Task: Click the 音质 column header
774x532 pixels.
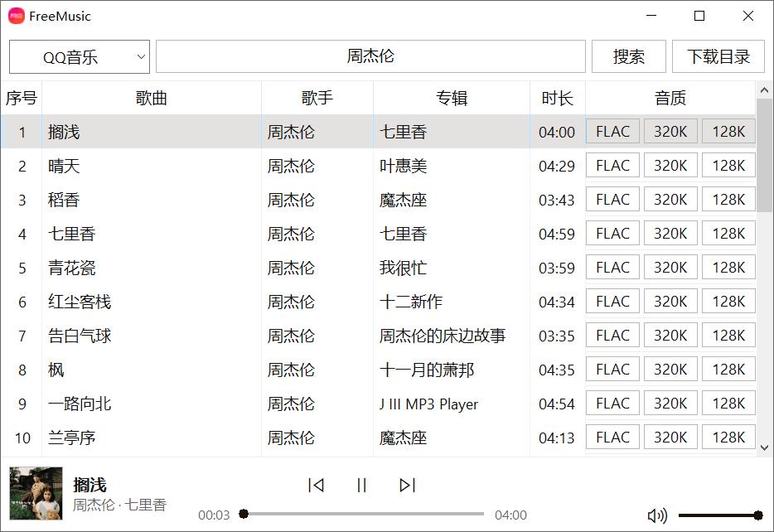Action: point(670,98)
